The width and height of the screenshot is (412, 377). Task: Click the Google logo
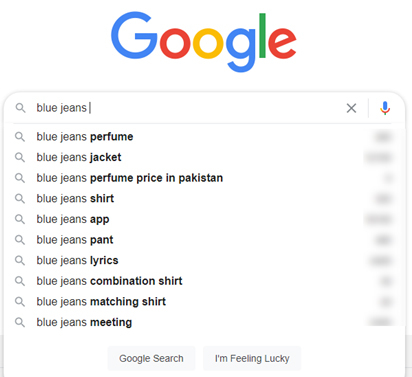(x=204, y=41)
